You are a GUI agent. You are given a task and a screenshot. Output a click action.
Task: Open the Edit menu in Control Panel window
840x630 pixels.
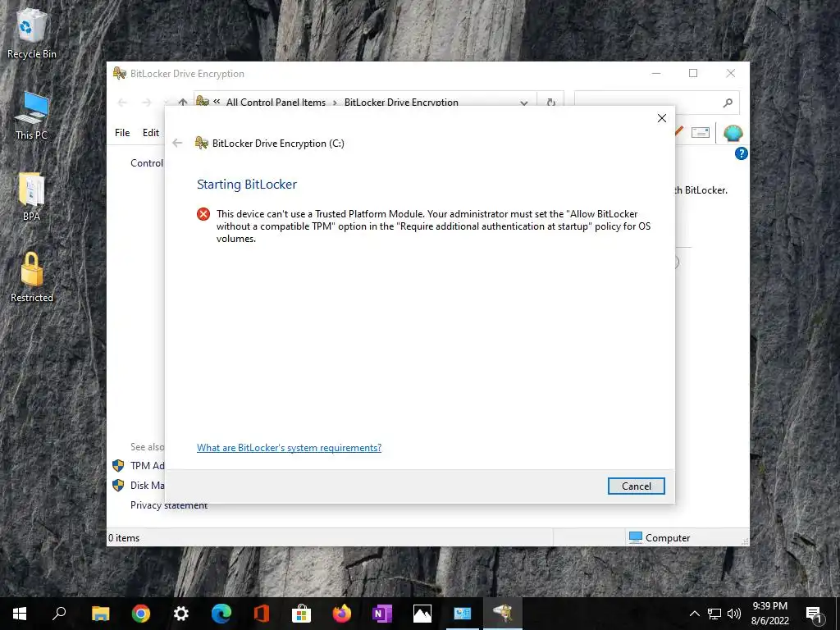(x=151, y=133)
